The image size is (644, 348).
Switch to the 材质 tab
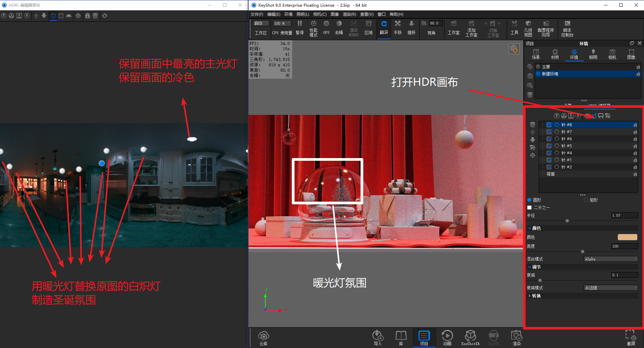[x=555, y=54]
